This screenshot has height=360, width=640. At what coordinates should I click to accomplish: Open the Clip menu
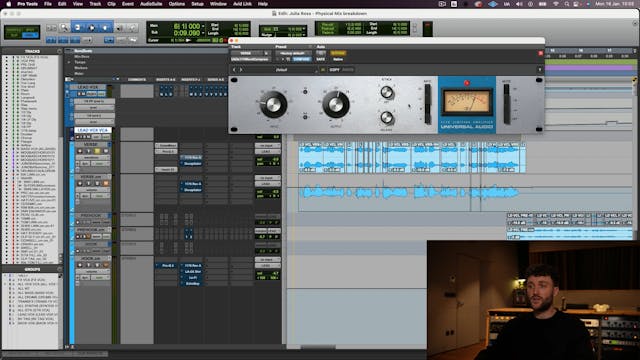111,4
